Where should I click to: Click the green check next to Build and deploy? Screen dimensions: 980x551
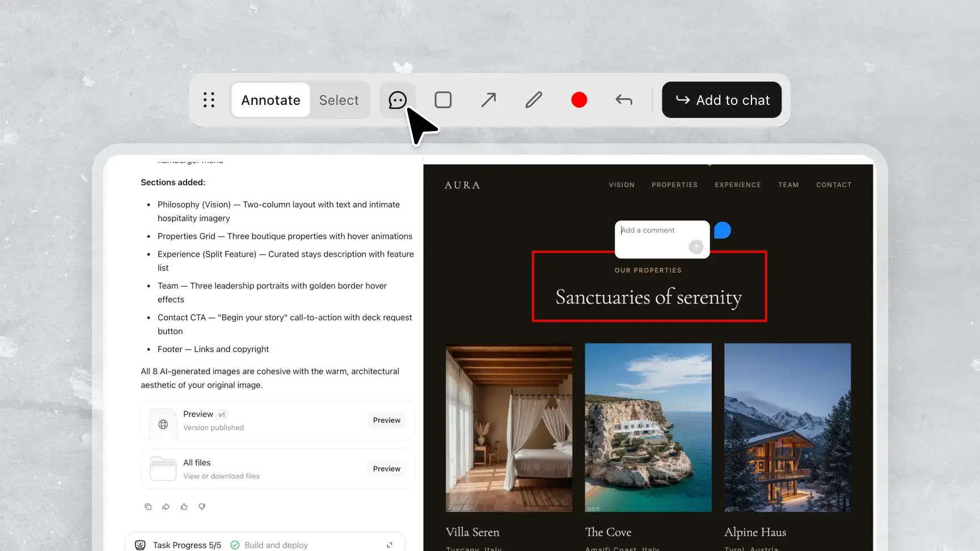[235, 545]
